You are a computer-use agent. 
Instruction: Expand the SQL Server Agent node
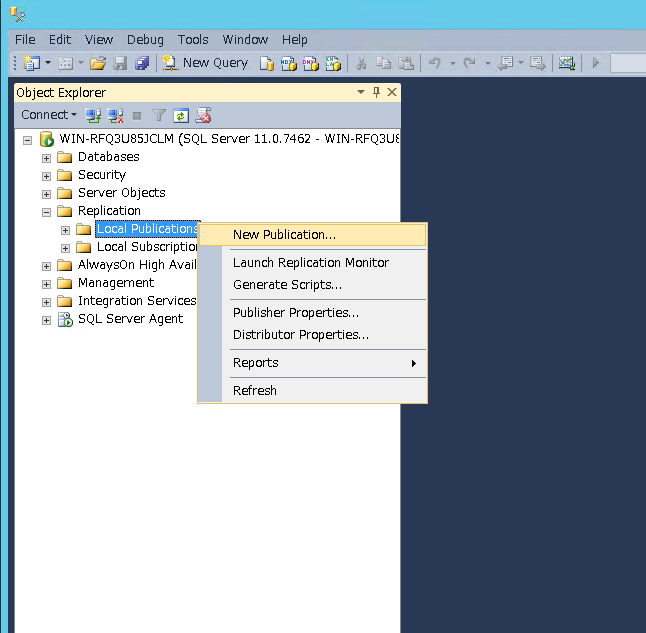[46, 321]
